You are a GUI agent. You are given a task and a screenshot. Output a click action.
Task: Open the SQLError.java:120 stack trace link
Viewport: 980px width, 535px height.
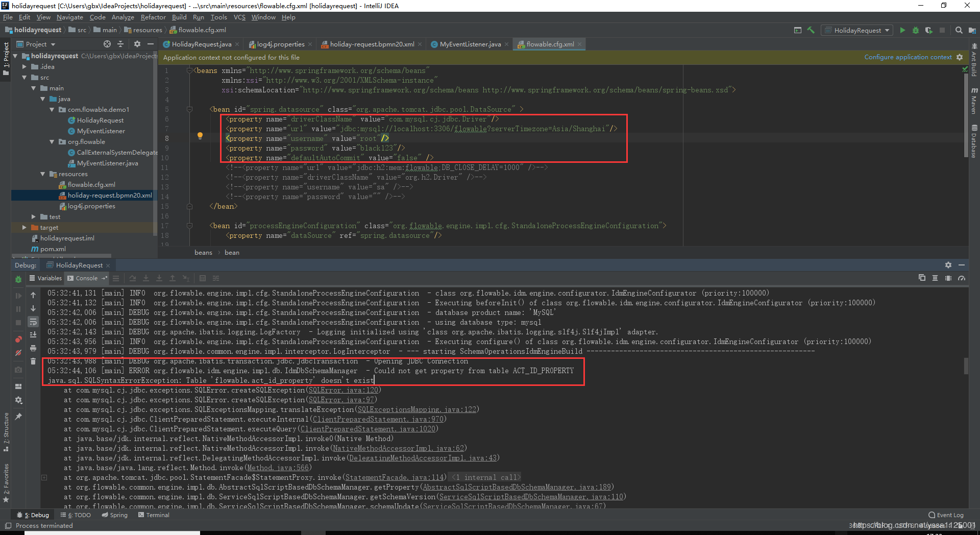pyautogui.click(x=344, y=391)
